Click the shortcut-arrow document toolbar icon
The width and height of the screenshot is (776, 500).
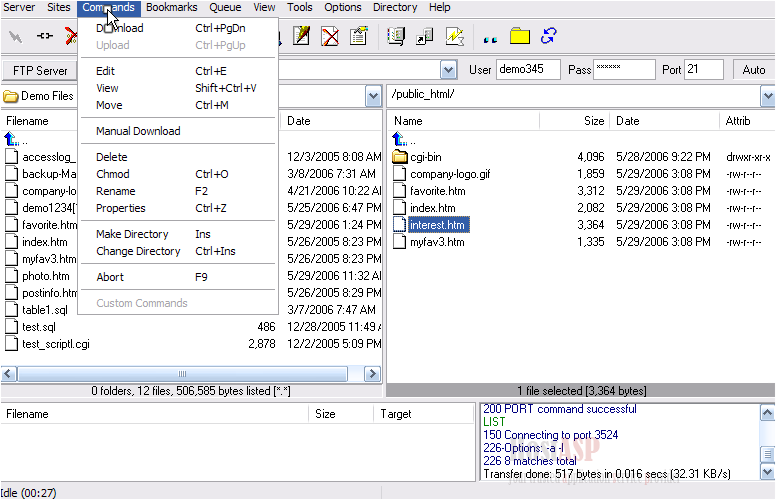tap(425, 36)
